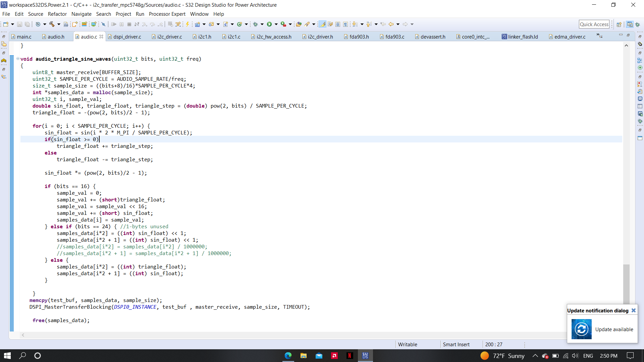This screenshot has height=362, width=644.
Task: Open the Build configuration dropdown arrow
Action: click(59, 24)
